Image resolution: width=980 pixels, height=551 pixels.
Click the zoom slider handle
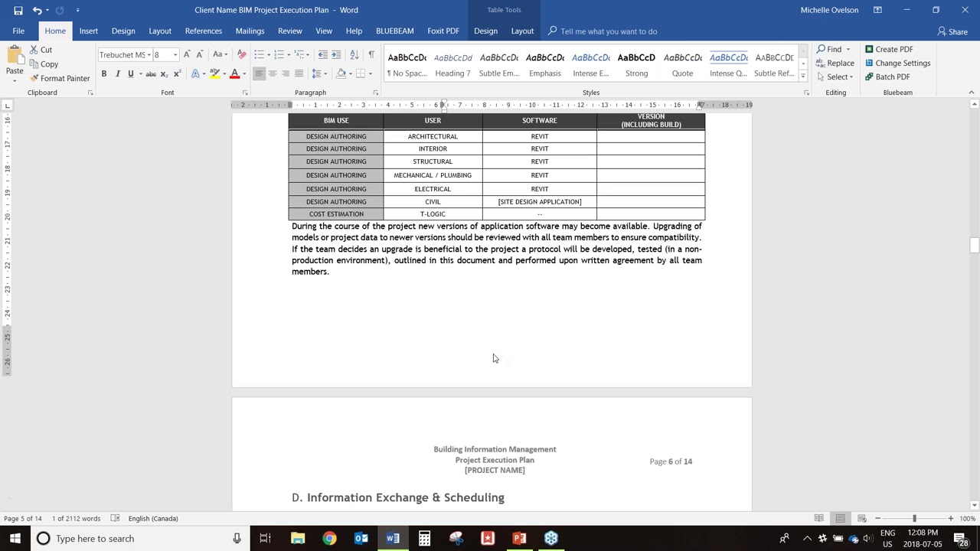pos(913,518)
